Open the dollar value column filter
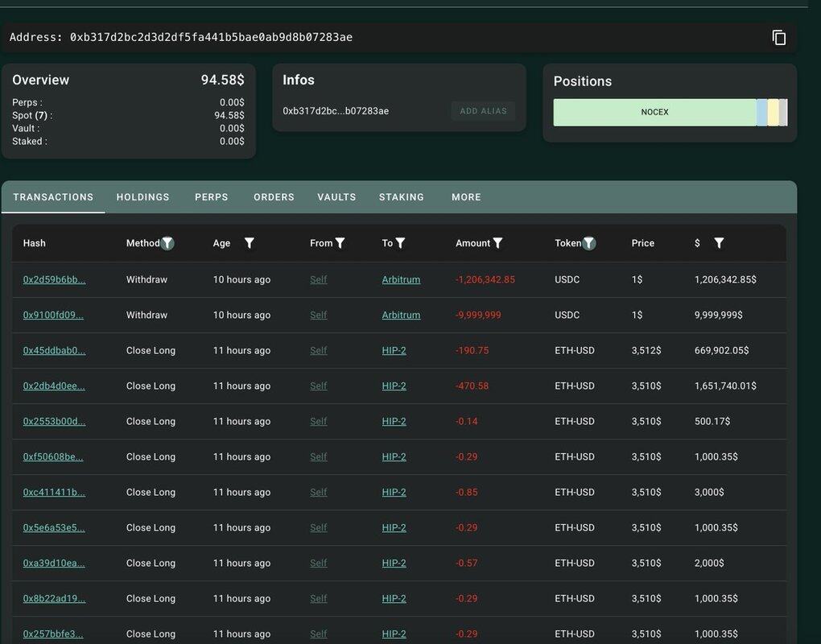Image resolution: width=821 pixels, height=644 pixels. coord(719,243)
